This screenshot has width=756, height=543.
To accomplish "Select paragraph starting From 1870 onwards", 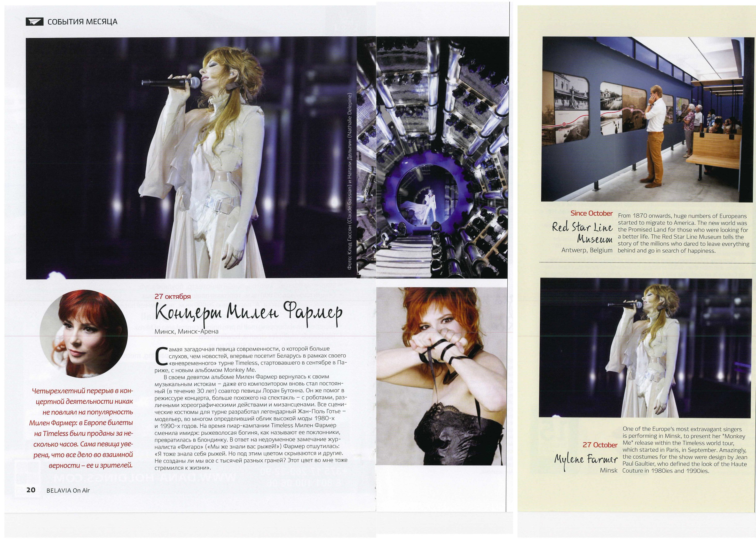I will pyautogui.click(x=683, y=233).
